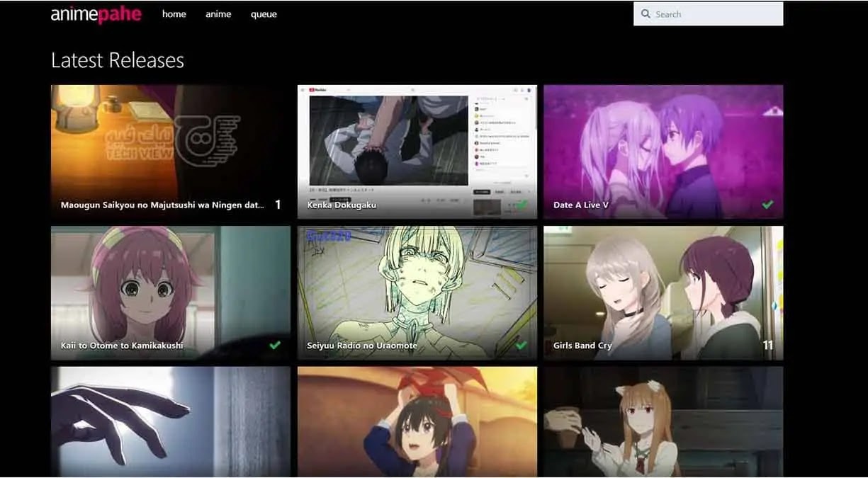Focus the Search input field
This screenshot has height=478, width=868.
coord(708,13)
